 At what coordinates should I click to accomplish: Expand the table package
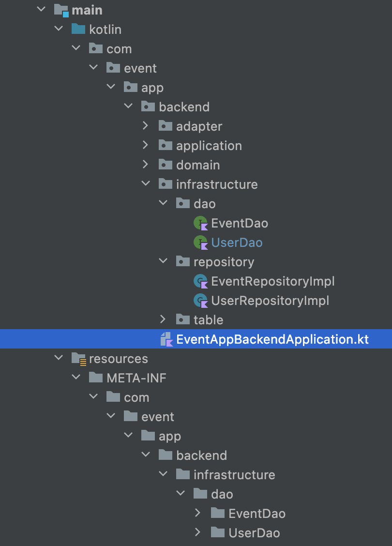pos(163,319)
